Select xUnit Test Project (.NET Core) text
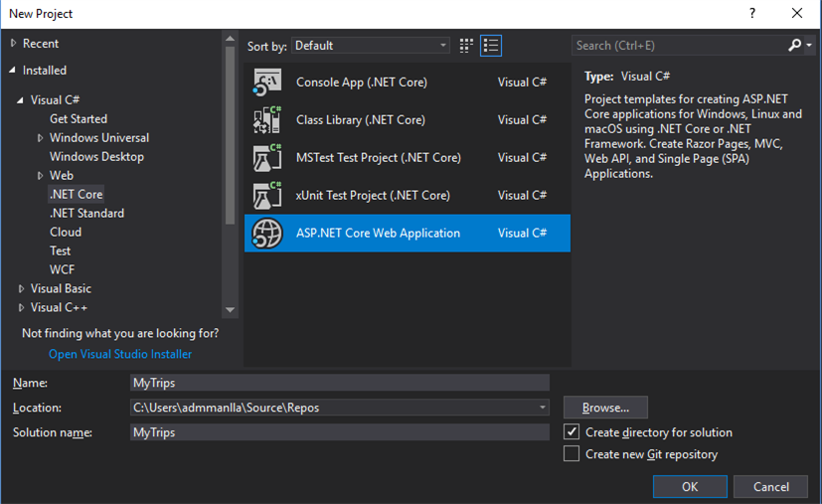The height and width of the screenshot is (504, 822). 373,196
